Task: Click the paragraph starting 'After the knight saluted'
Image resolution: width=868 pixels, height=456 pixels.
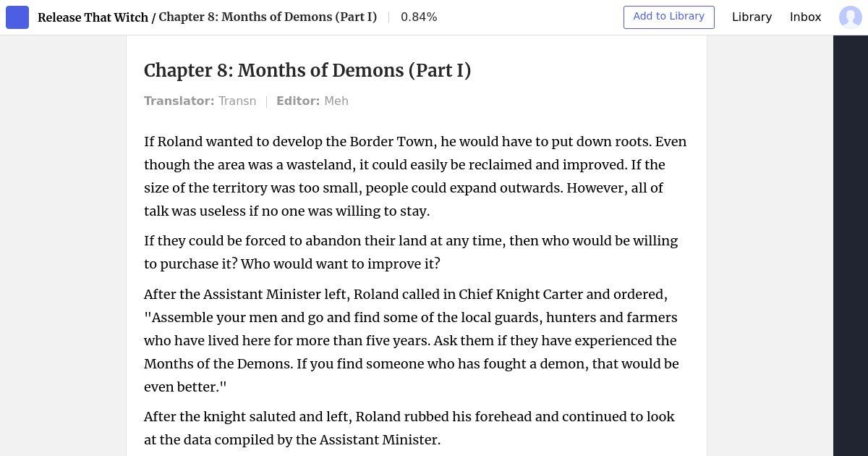Action: [x=409, y=428]
